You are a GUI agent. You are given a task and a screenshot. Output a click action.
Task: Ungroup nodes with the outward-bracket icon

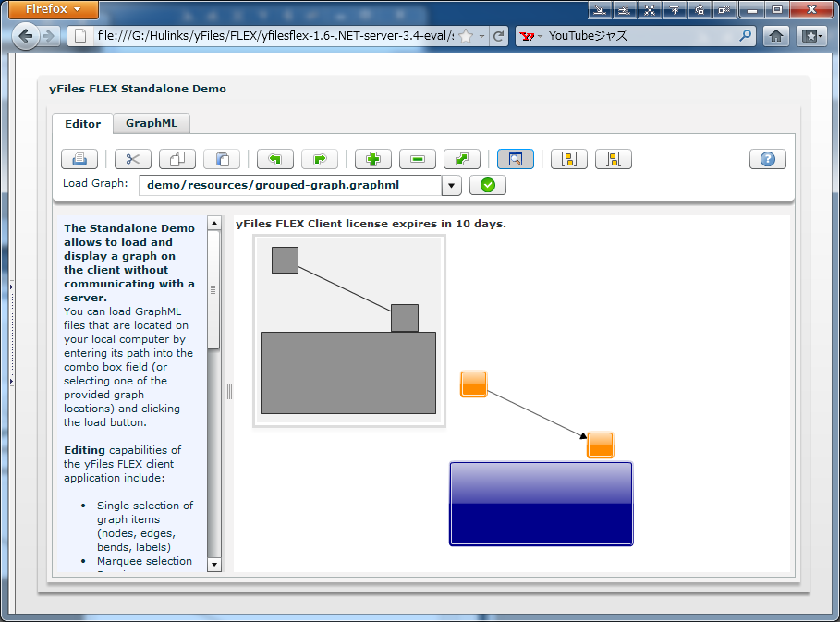614,159
